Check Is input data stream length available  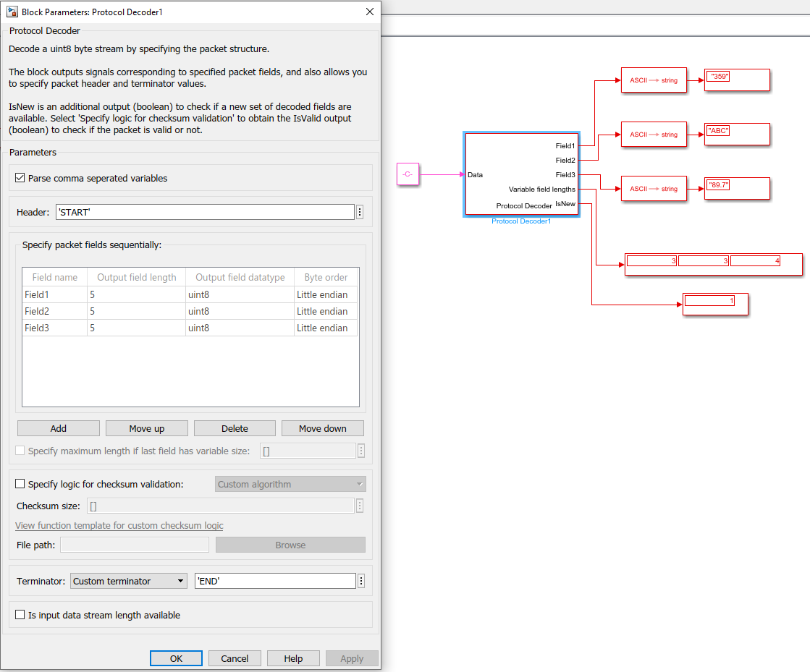click(x=20, y=614)
